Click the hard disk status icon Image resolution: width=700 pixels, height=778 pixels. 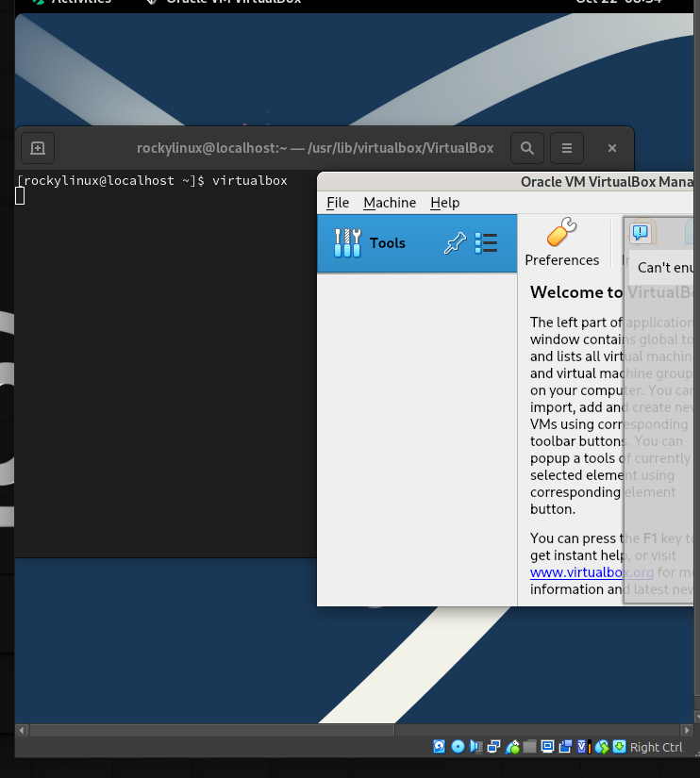tap(440, 747)
